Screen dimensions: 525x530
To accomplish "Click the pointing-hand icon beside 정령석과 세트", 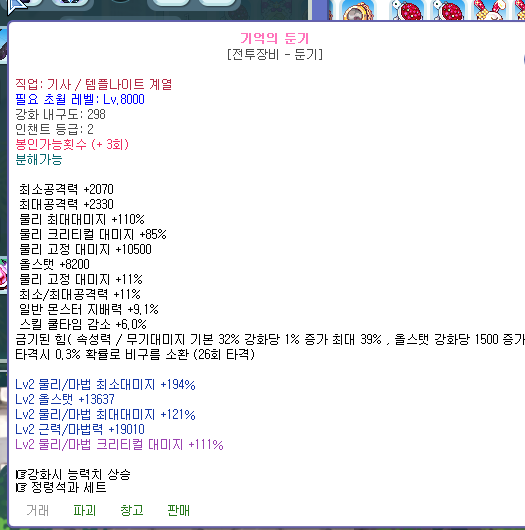I will coord(21,487).
